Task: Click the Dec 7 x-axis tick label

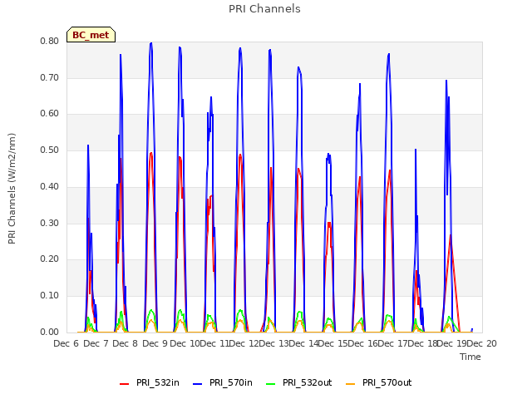Action: click(x=96, y=343)
